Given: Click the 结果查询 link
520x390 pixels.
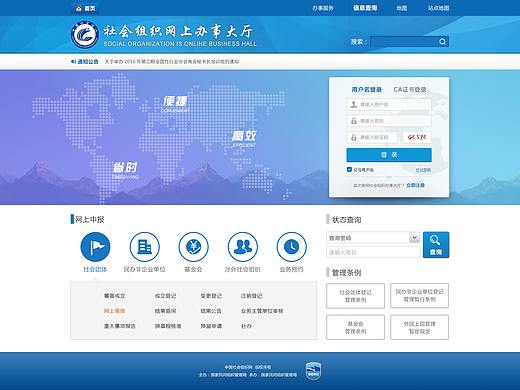Looking at the screenshot, I should tap(165, 311).
